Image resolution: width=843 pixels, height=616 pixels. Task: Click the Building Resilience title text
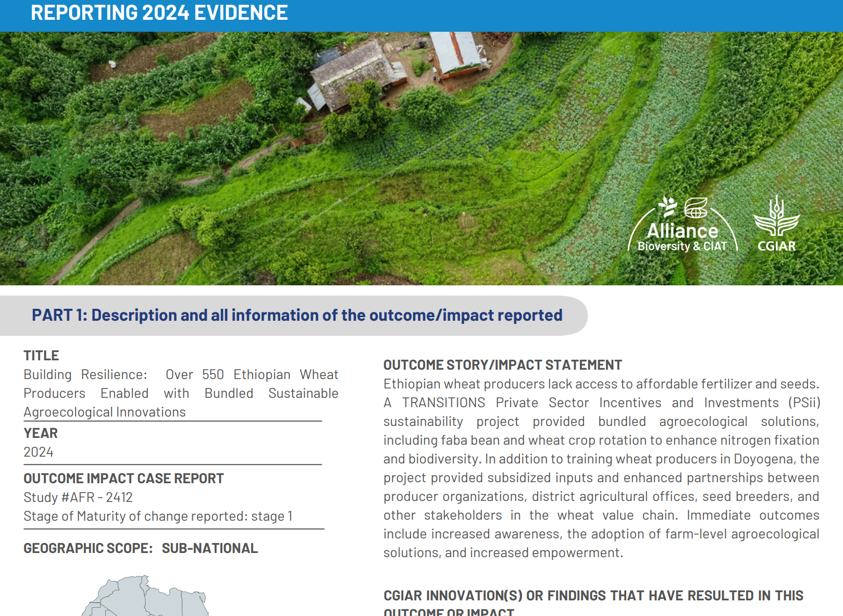coord(180,393)
